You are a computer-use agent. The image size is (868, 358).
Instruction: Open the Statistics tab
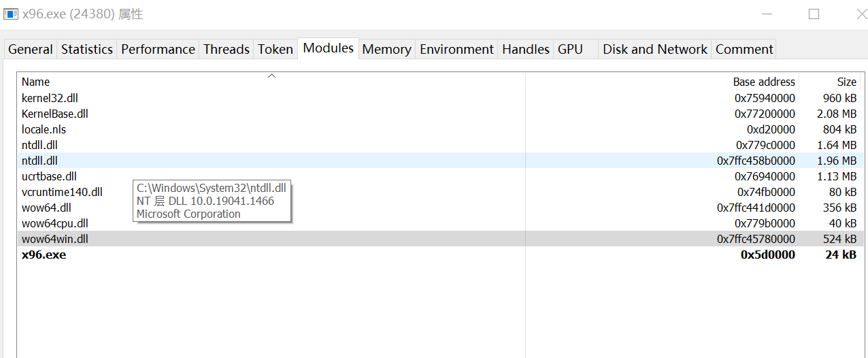(87, 49)
